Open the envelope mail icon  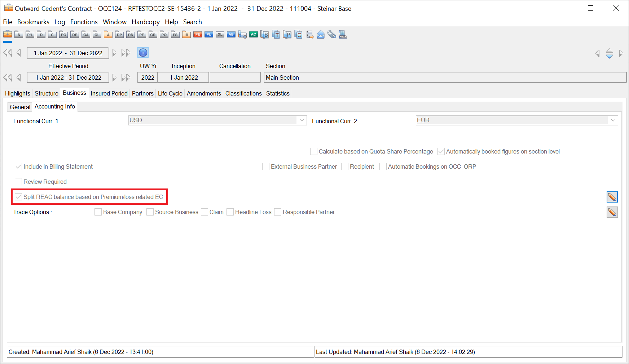click(x=321, y=35)
